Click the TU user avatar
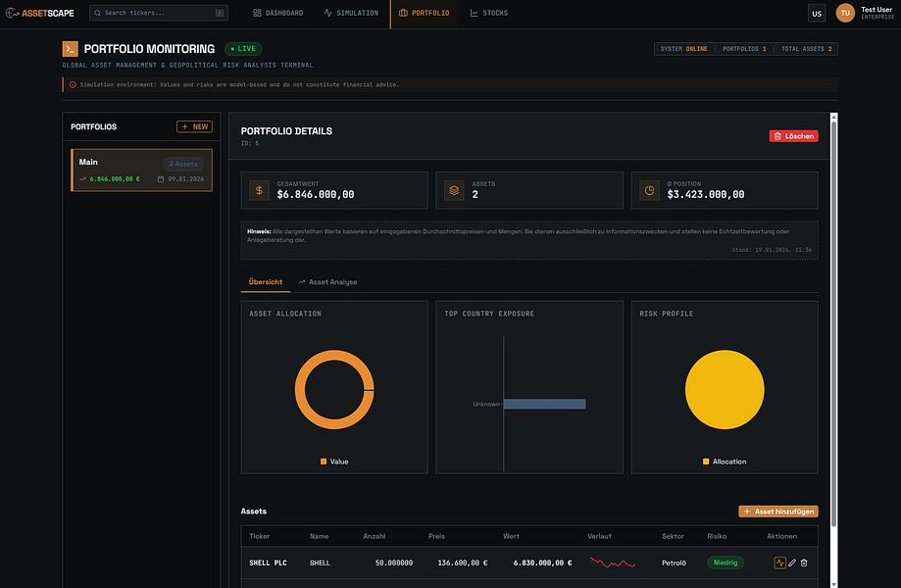 coord(845,13)
